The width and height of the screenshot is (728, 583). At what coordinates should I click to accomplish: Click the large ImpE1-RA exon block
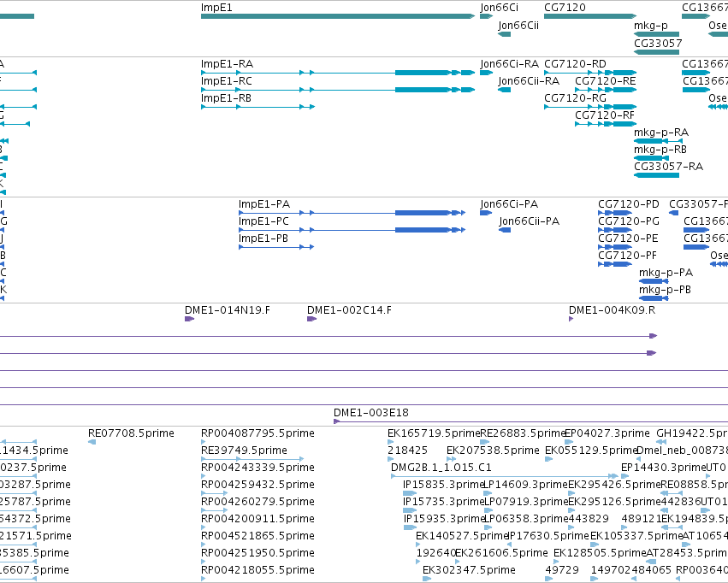tap(423, 73)
